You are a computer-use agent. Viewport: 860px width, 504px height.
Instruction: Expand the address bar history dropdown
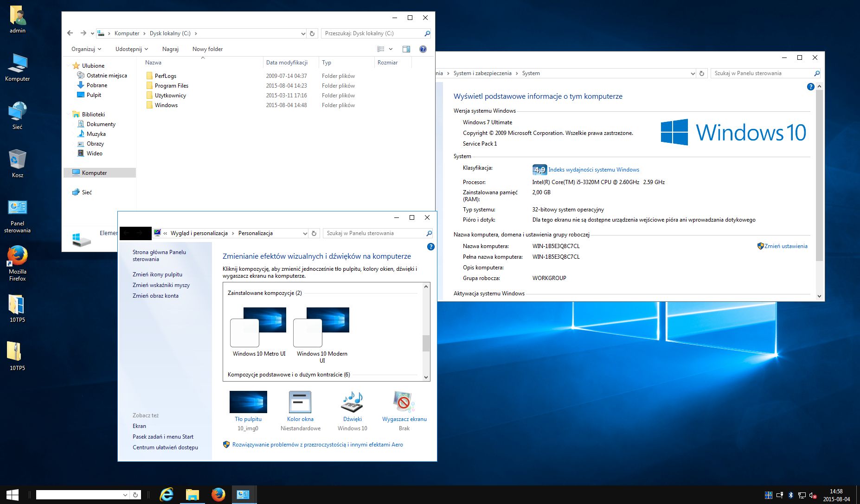coord(303,33)
